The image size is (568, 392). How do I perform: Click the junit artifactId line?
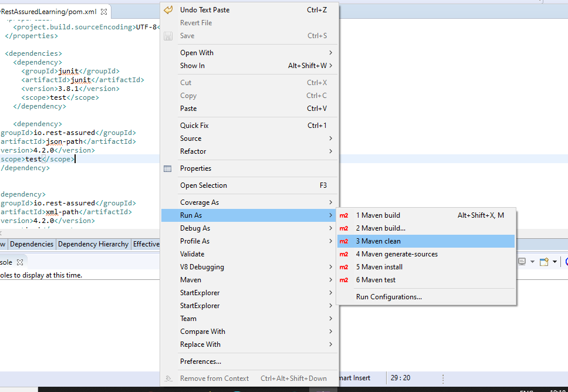click(83, 80)
